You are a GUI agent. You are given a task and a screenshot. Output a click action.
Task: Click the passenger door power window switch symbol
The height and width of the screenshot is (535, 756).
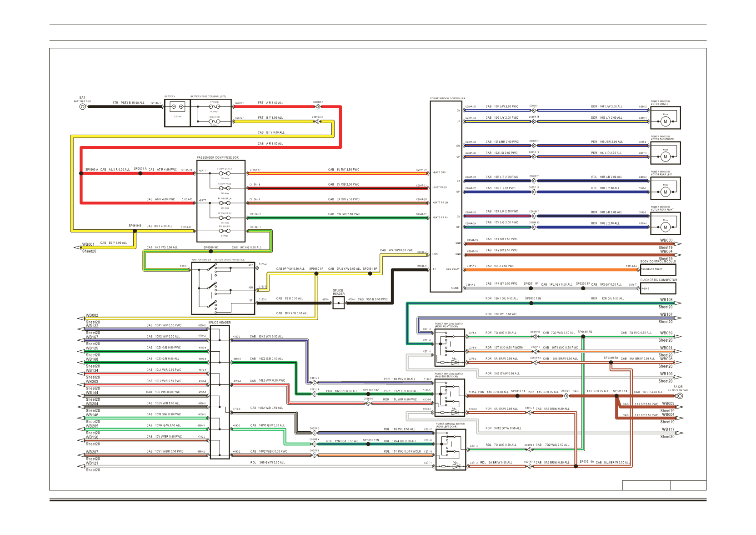450,398
